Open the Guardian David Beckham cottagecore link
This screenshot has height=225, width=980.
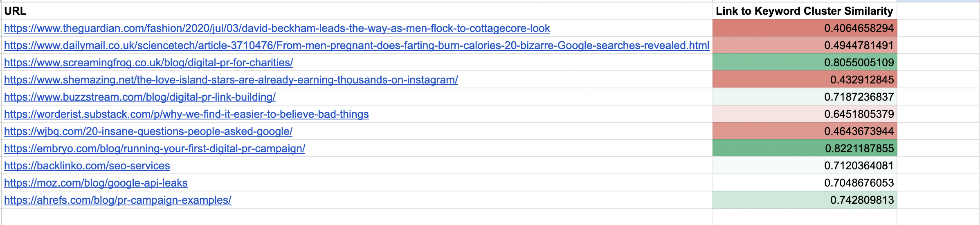point(277,28)
